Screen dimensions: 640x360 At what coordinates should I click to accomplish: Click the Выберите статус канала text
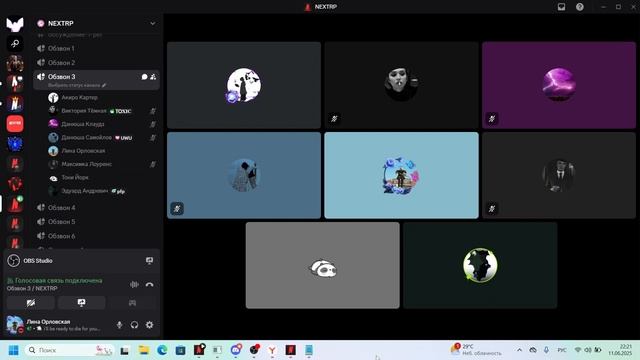pos(74,85)
